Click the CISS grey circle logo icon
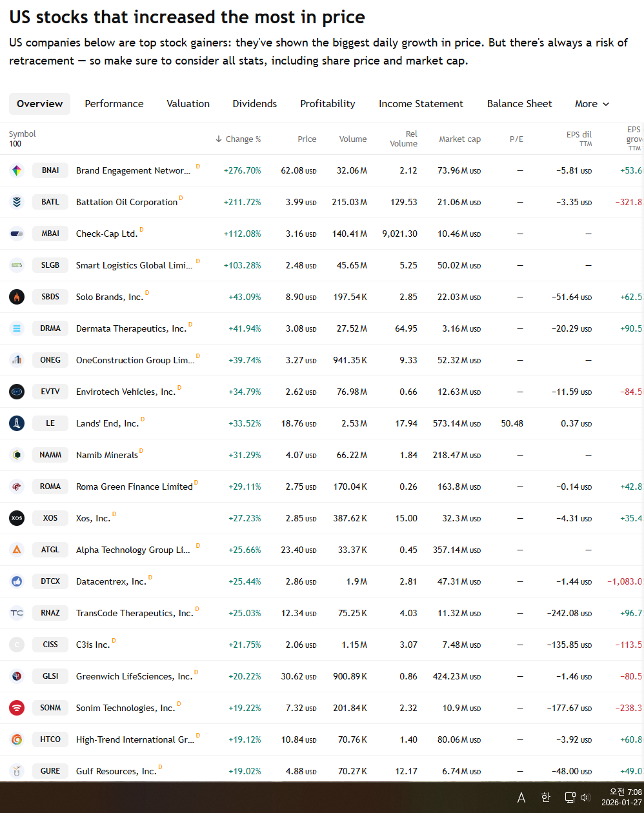Viewport: 644px width, 813px height. (17, 645)
